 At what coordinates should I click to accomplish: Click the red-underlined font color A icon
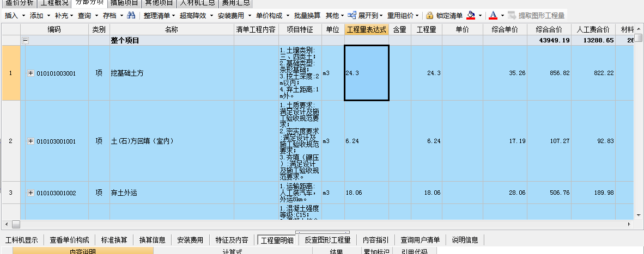pos(493,16)
